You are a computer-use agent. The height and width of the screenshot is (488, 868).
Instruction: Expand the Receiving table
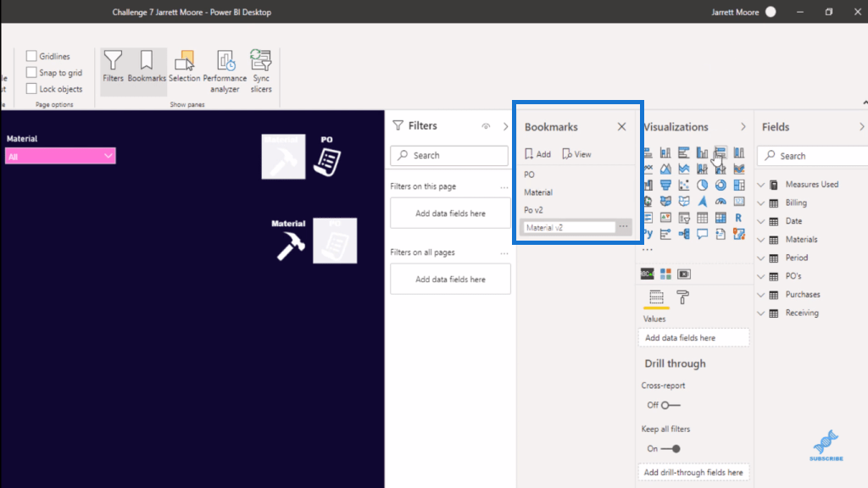pos(761,313)
